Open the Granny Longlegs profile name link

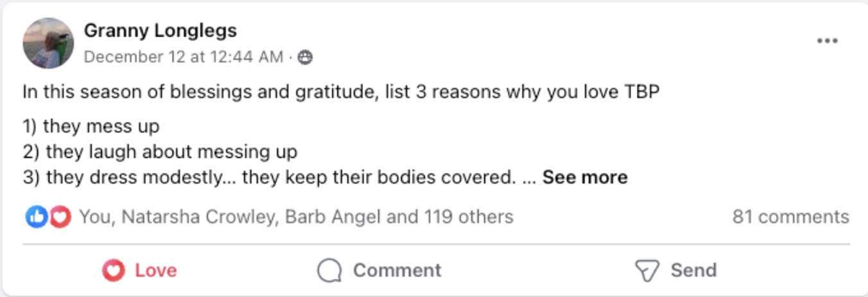(160, 30)
